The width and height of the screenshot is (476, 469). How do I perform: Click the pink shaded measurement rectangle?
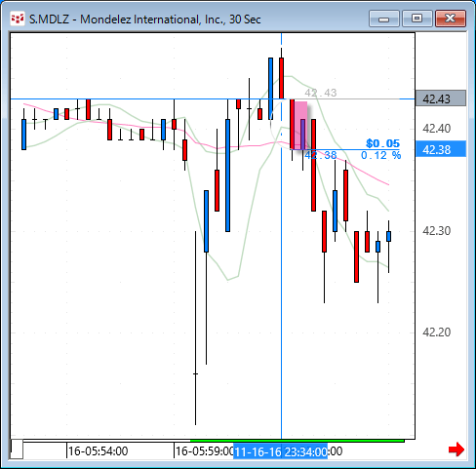(300, 126)
